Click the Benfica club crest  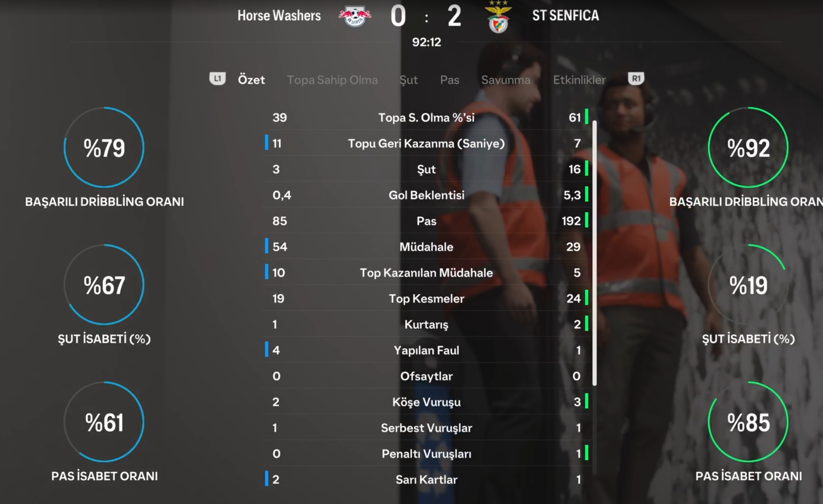[498, 17]
